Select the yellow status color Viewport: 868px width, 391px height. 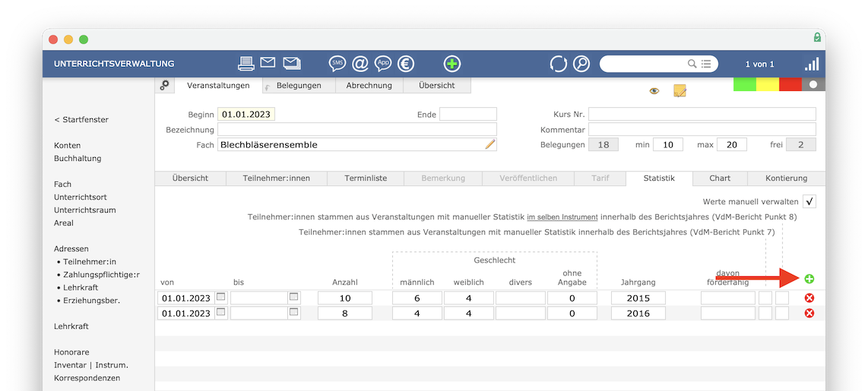(767, 84)
